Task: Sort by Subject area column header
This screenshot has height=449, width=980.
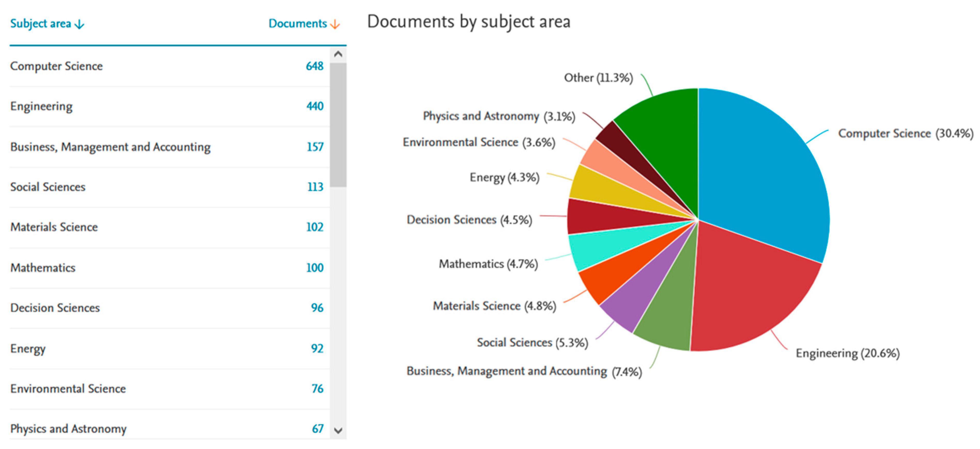Action: (40, 24)
